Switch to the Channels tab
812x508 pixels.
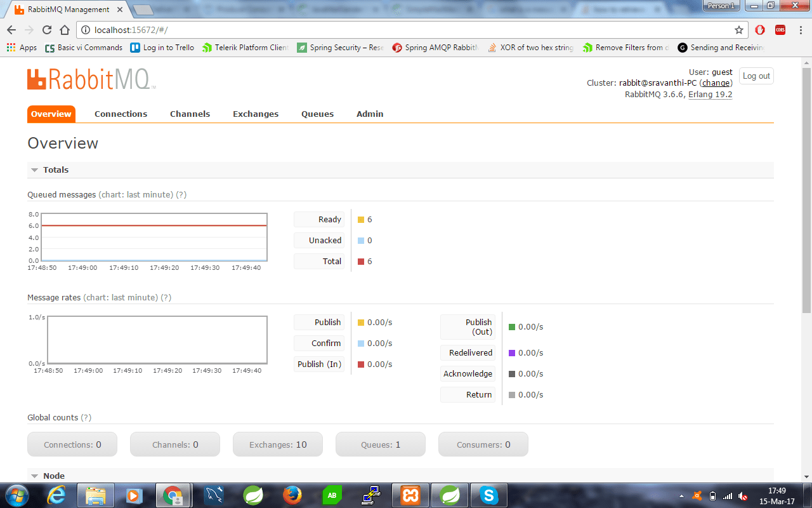pyautogui.click(x=190, y=114)
